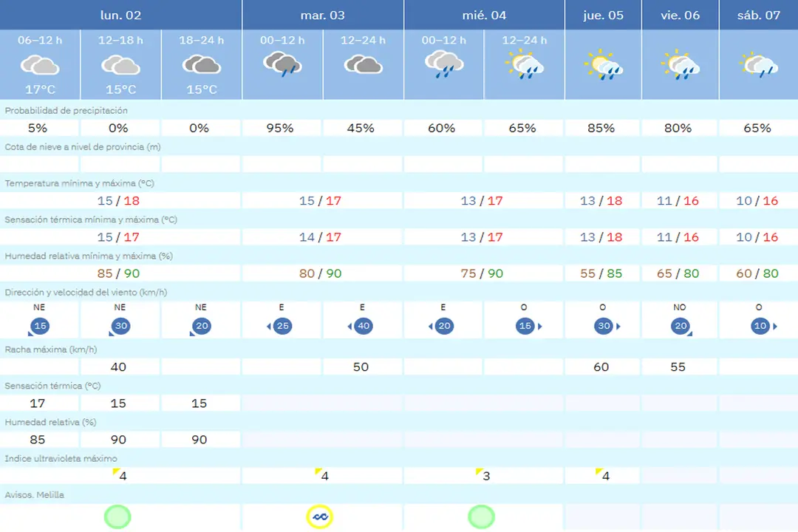Click the weather icon for vie. 06
Image resolution: width=798 pixels, height=532 pixels.
tap(681, 65)
